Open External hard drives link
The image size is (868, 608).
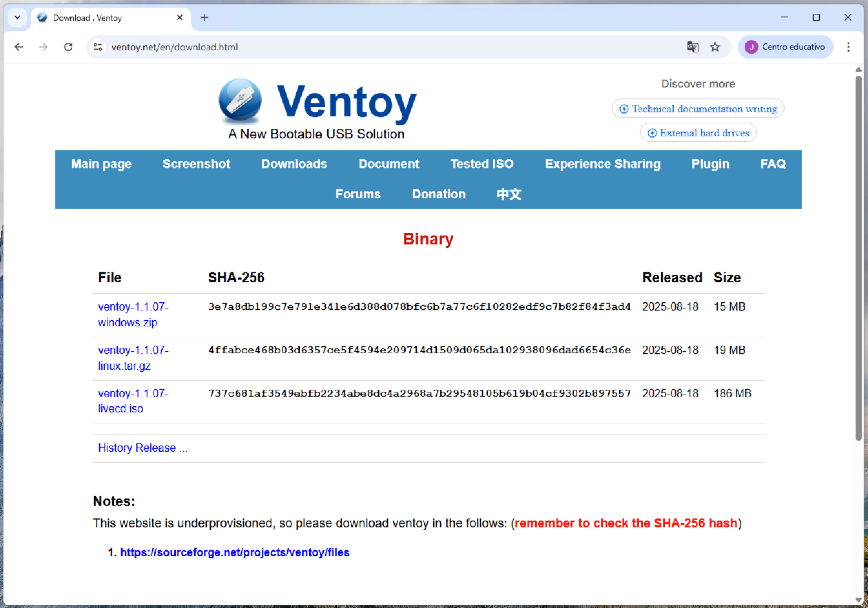pos(698,133)
